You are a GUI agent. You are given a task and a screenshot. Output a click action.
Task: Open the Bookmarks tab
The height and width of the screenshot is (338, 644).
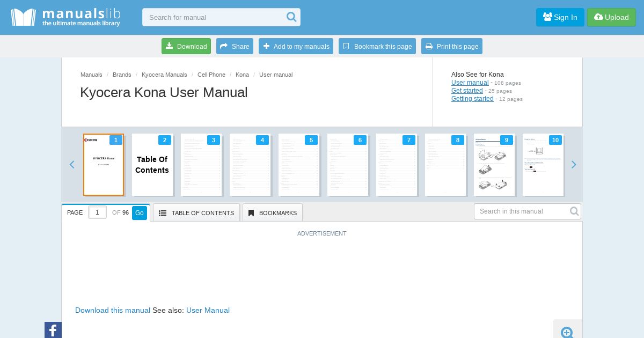(x=273, y=213)
